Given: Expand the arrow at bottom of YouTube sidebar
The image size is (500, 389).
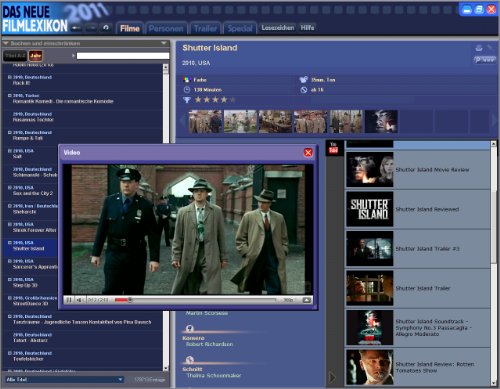Looking at the screenshot, I should tap(332, 377).
